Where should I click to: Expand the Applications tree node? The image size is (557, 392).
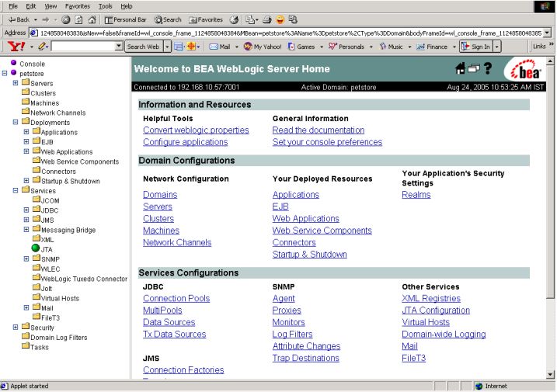(x=26, y=132)
